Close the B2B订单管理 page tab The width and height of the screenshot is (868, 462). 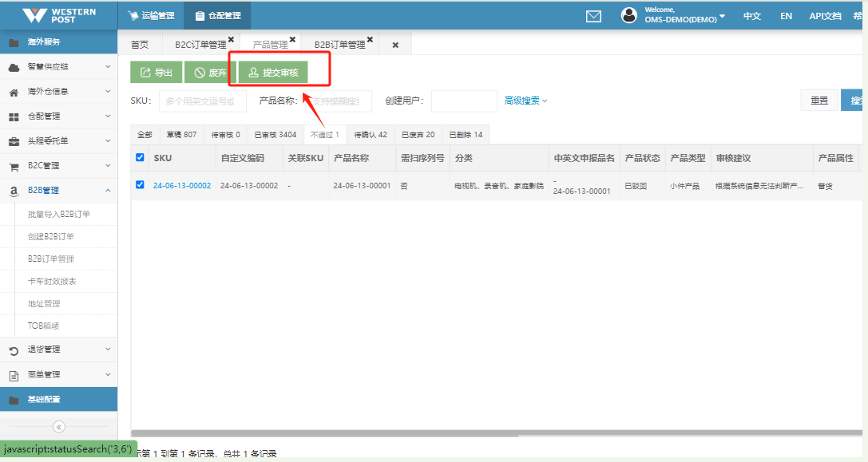pyautogui.click(x=370, y=39)
